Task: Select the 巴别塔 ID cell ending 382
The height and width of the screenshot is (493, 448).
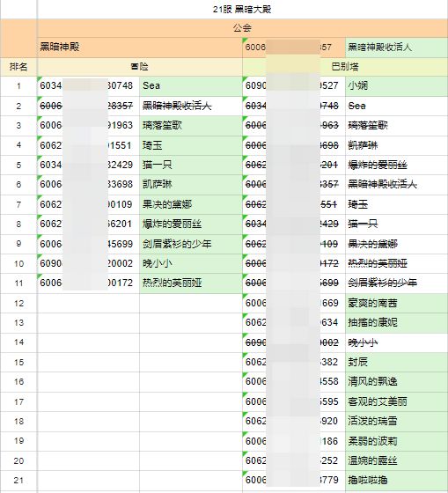Action: [x=294, y=362]
